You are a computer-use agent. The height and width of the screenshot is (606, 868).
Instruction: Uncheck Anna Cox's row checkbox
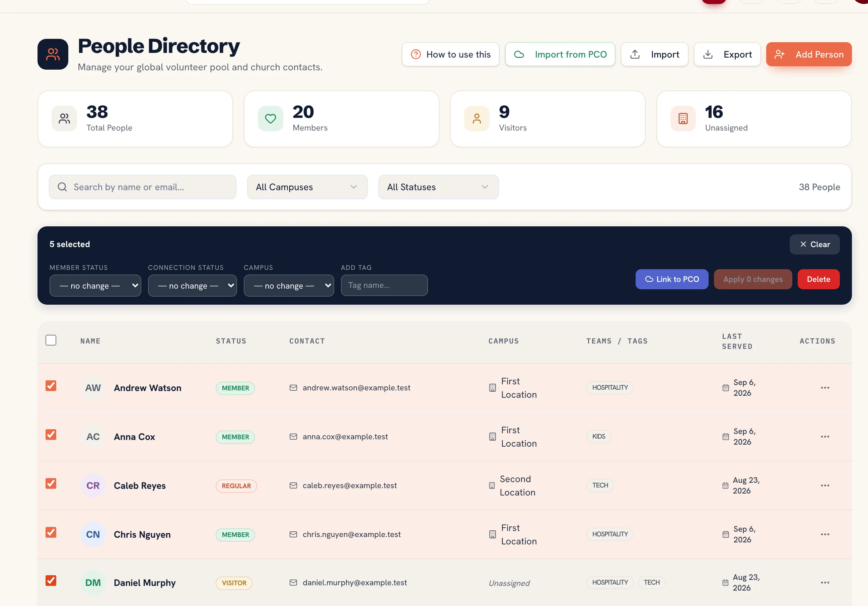[51, 435]
